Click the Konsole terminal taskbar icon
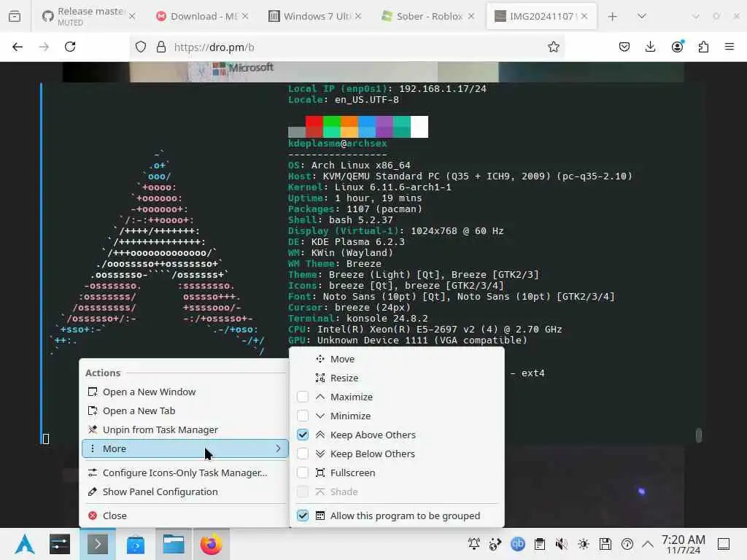Viewport: 747px width, 560px height. (98, 544)
